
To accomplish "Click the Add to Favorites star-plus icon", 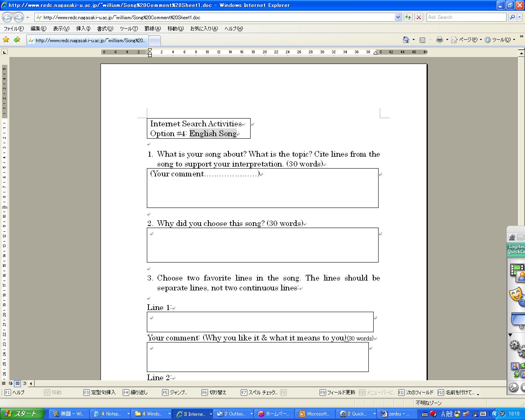I will [x=17, y=40].
